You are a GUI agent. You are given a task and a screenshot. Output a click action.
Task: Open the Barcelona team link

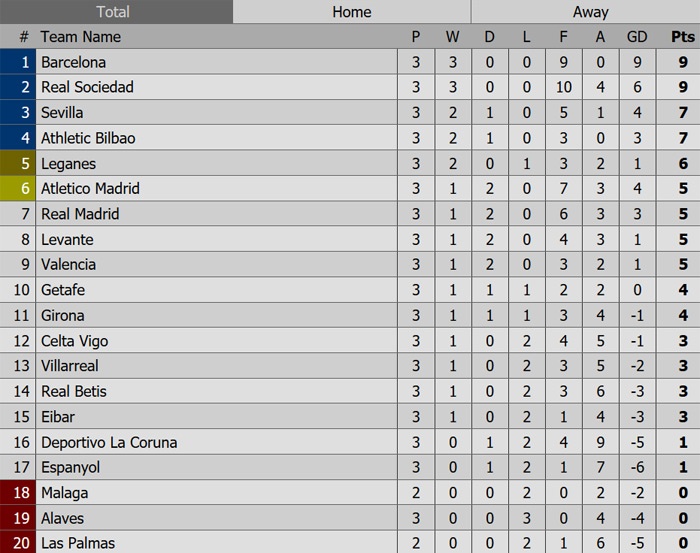[73, 62]
